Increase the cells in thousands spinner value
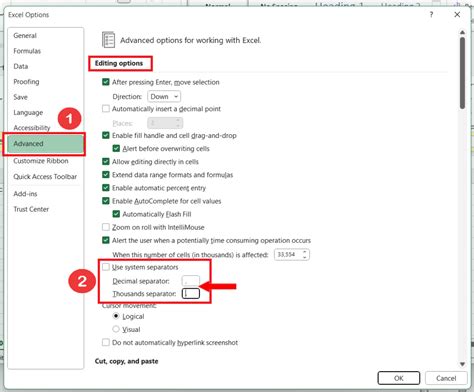The image size is (474, 392). [x=305, y=252]
